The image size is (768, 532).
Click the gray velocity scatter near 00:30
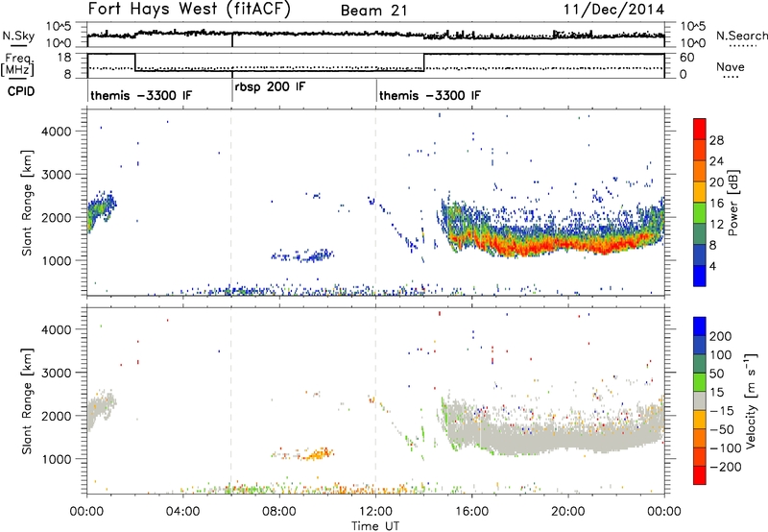(x=101, y=409)
